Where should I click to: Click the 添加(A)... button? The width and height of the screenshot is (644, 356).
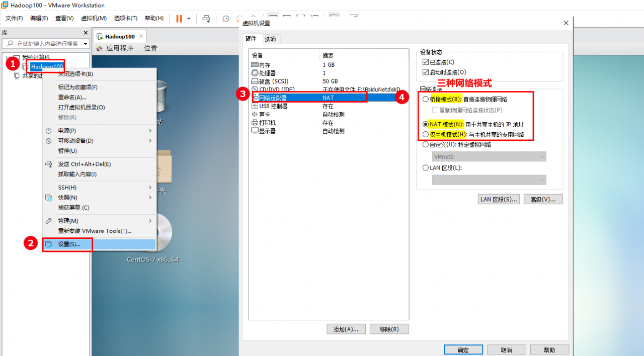(346, 329)
